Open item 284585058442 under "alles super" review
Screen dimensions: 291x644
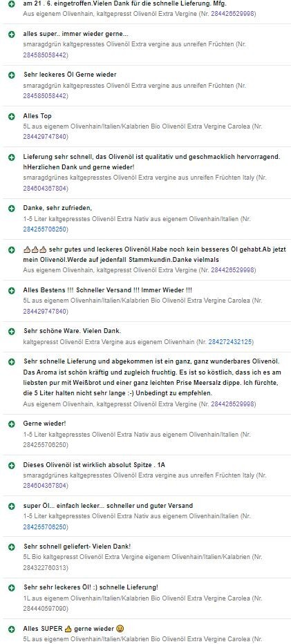(45, 55)
